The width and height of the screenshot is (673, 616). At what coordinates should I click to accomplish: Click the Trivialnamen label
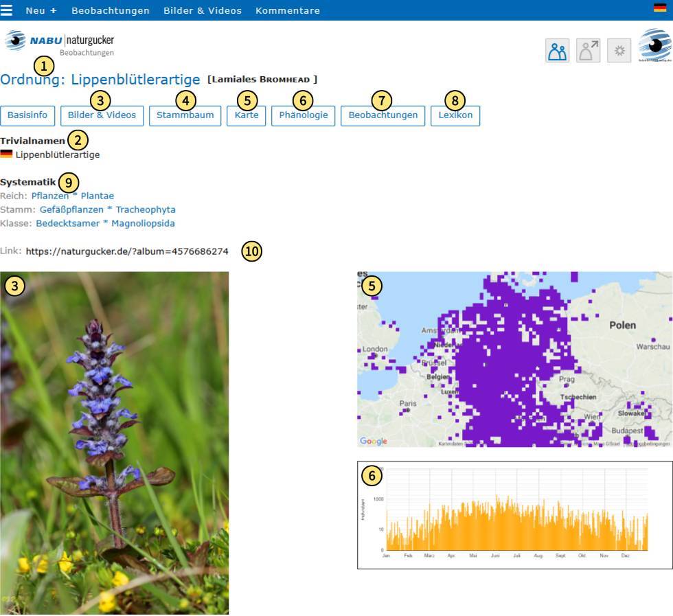33,141
